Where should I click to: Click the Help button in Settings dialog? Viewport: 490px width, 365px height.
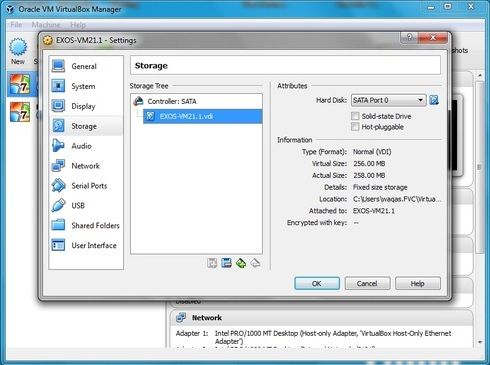coord(418,283)
